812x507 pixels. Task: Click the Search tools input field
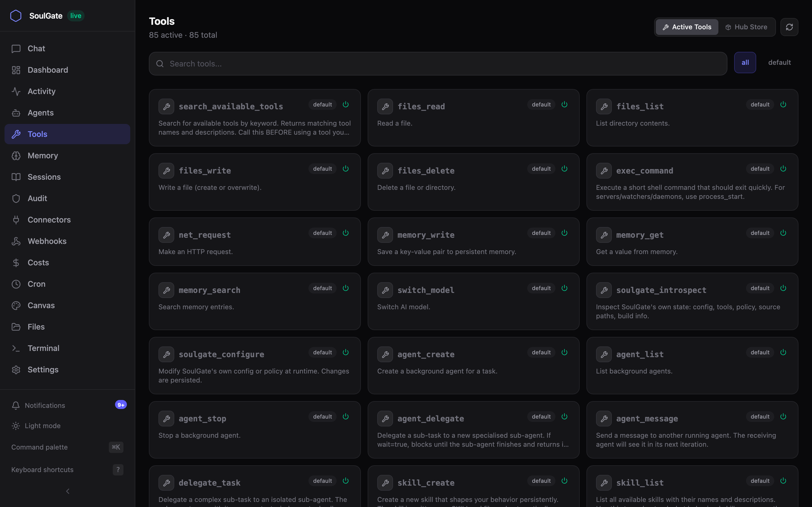(438, 64)
